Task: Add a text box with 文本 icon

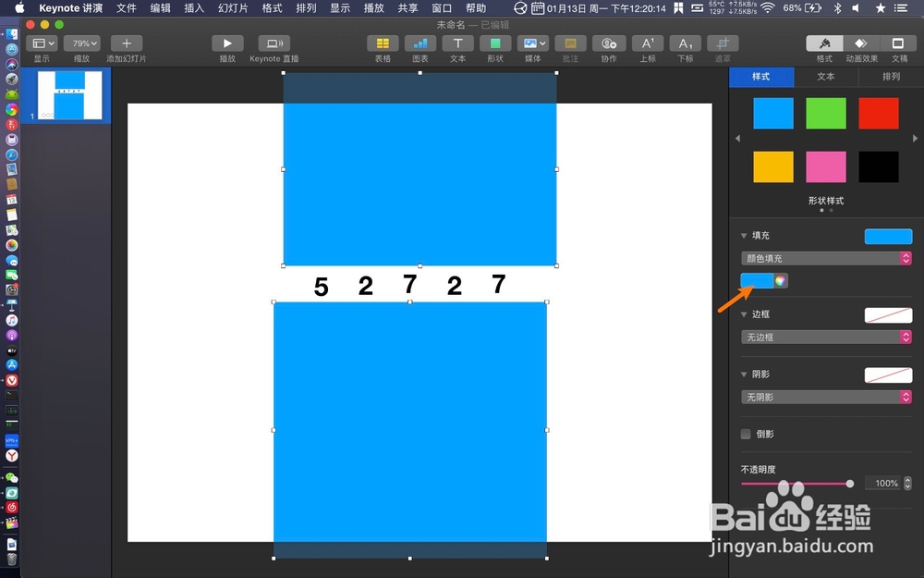Action: tap(458, 43)
